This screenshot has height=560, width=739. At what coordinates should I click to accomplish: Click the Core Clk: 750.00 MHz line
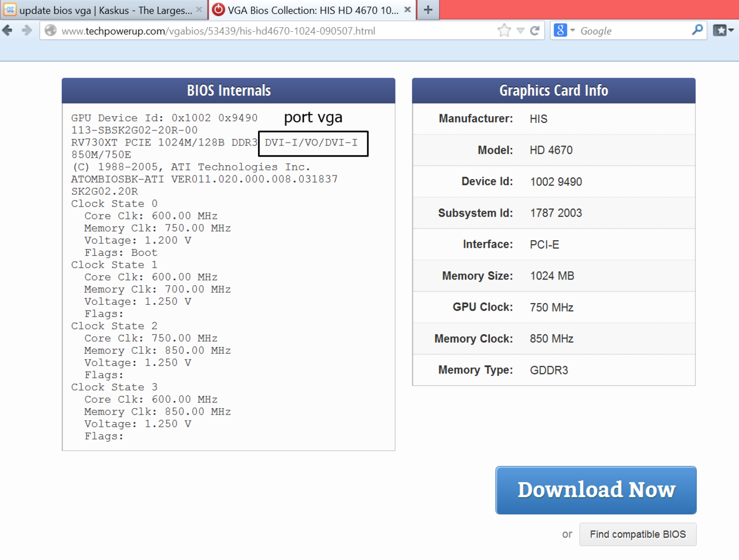pyautogui.click(x=151, y=338)
